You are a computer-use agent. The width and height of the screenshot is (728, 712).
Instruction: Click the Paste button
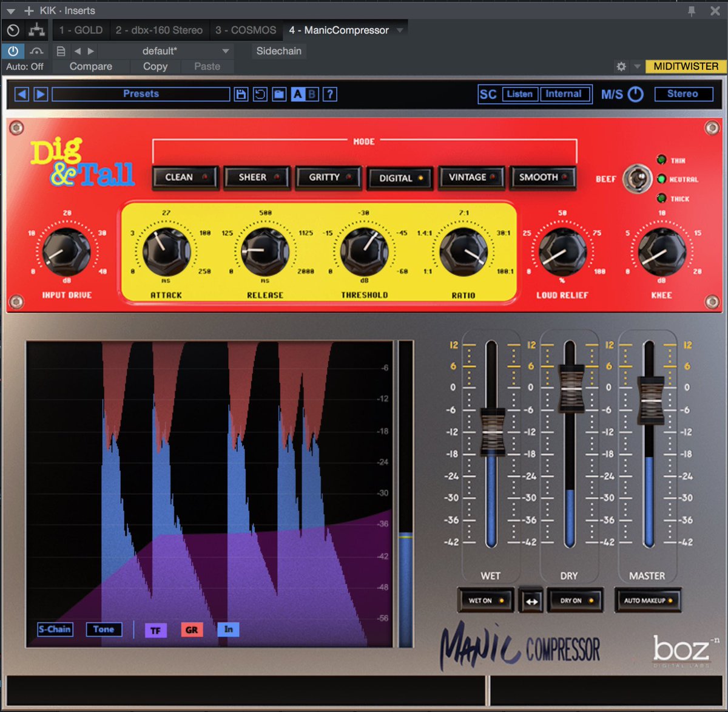(x=207, y=66)
